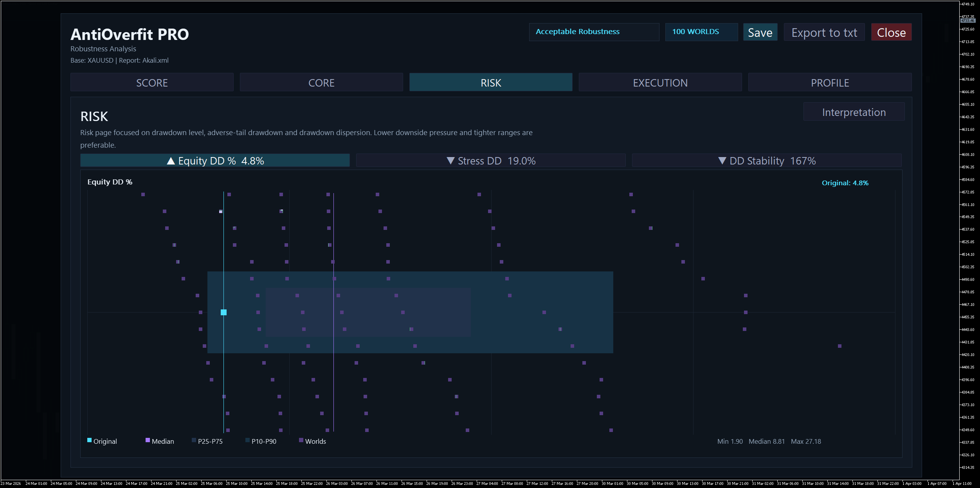The height and width of the screenshot is (488, 980).
Task: Open the CORE tab
Action: point(321,83)
